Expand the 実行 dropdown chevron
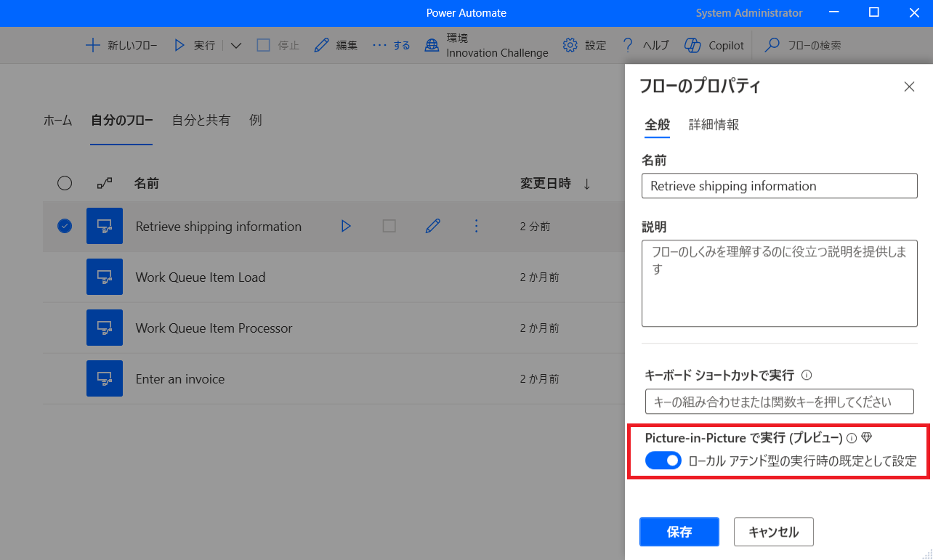Viewport: 933px width, 560px height. click(236, 45)
